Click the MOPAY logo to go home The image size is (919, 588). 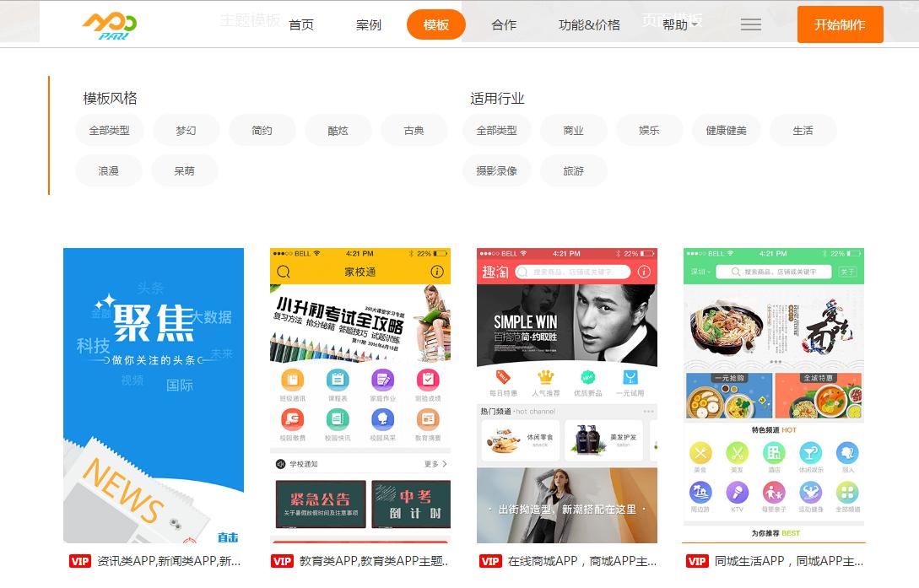tap(109, 24)
